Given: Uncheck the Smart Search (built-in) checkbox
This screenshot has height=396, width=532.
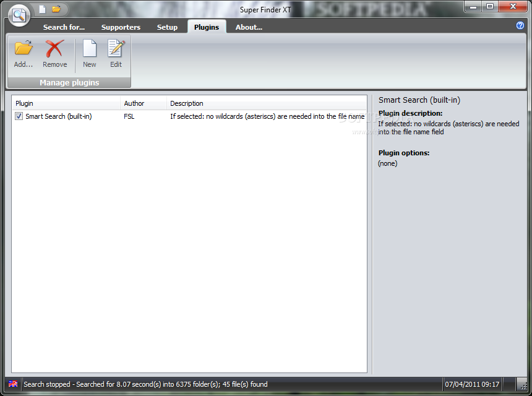Looking at the screenshot, I should click(19, 116).
